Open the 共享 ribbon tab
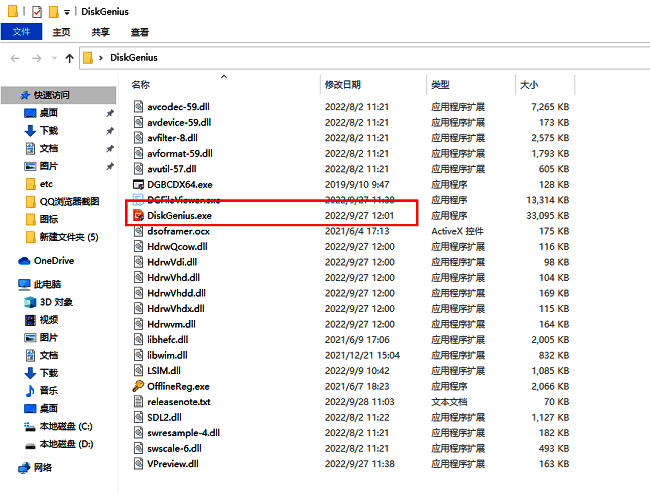This screenshot has height=493, width=650. tap(101, 32)
